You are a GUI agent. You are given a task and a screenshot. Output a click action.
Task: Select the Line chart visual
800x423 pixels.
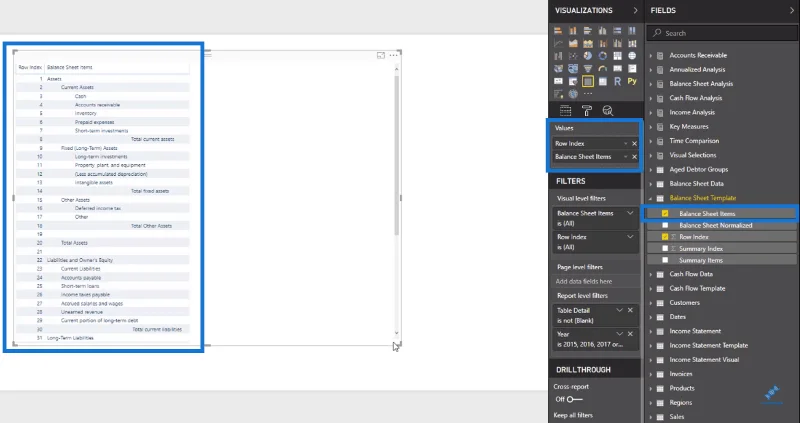coord(558,43)
